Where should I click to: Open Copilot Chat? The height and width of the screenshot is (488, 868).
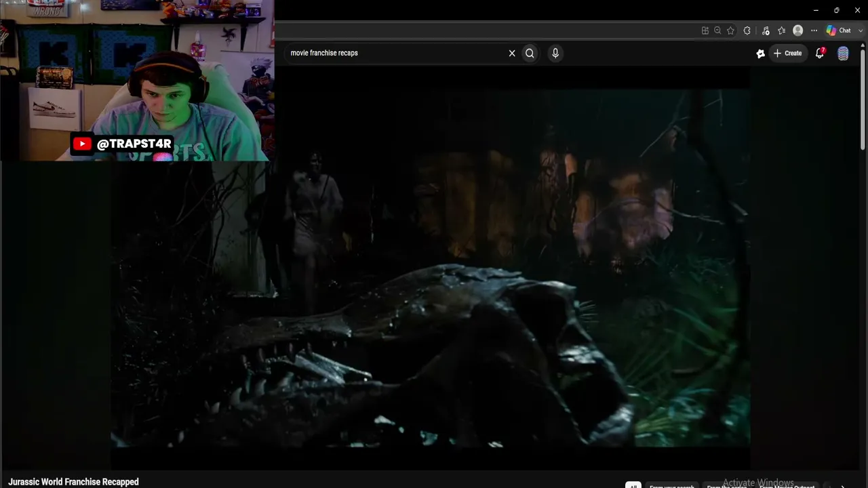838,30
